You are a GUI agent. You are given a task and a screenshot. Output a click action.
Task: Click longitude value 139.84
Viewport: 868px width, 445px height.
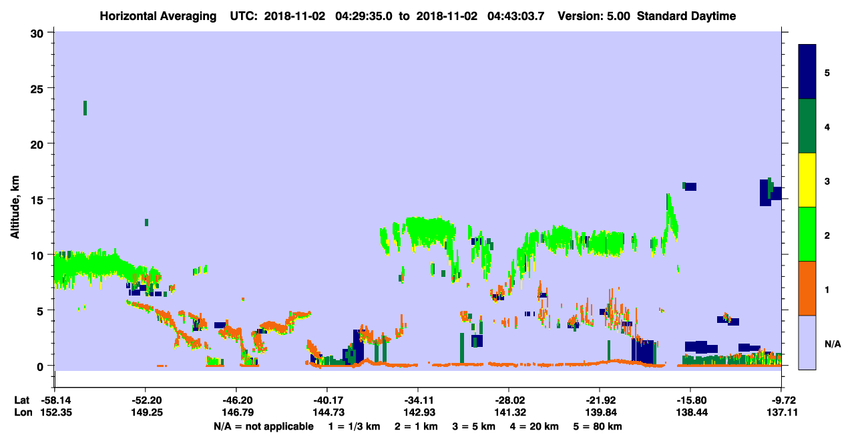click(600, 413)
